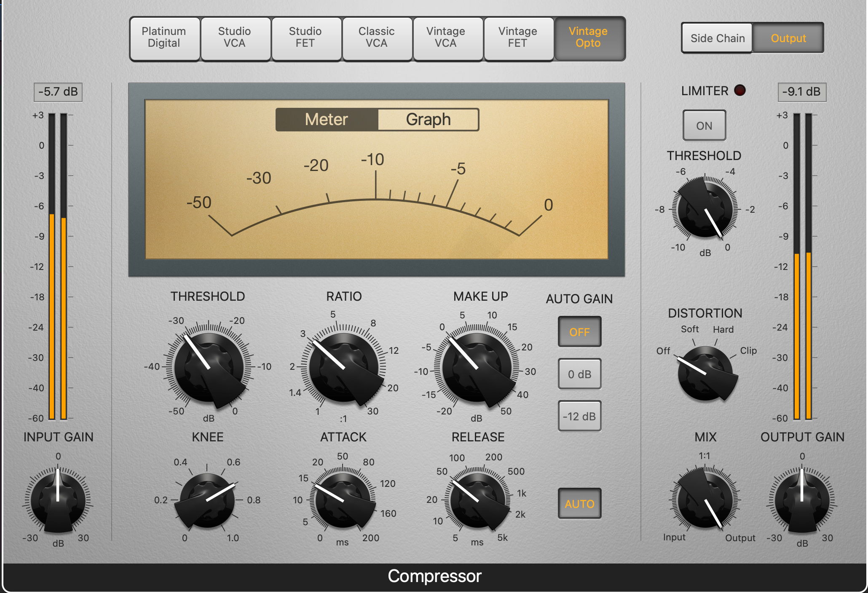
Task: Click the Input Gain knob
Action: 58,500
